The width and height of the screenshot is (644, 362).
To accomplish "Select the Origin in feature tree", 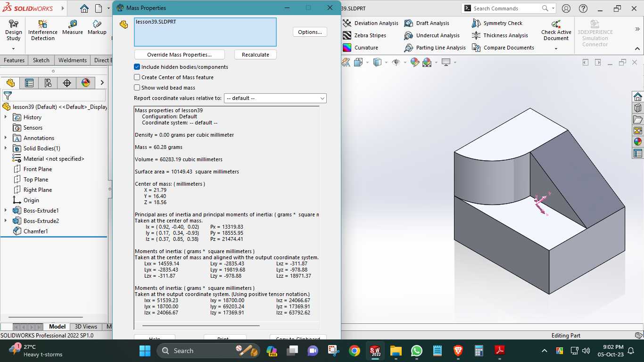I will pos(26,200).
